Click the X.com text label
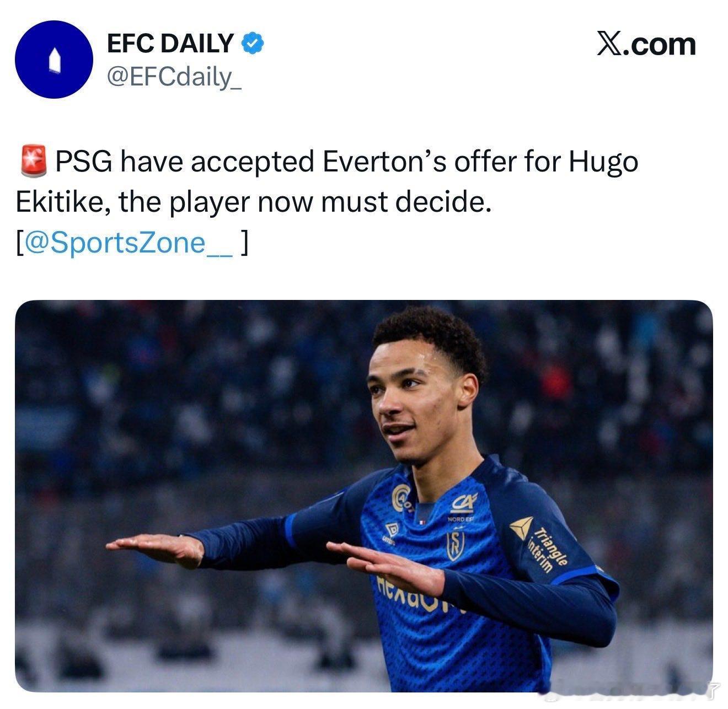 pos(646,44)
